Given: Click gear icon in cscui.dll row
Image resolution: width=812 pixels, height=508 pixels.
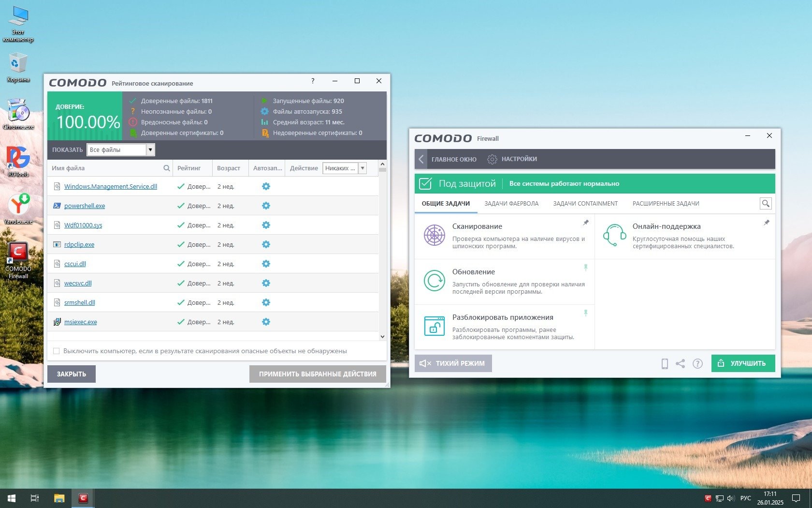Looking at the screenshot, I should [266, 264].
